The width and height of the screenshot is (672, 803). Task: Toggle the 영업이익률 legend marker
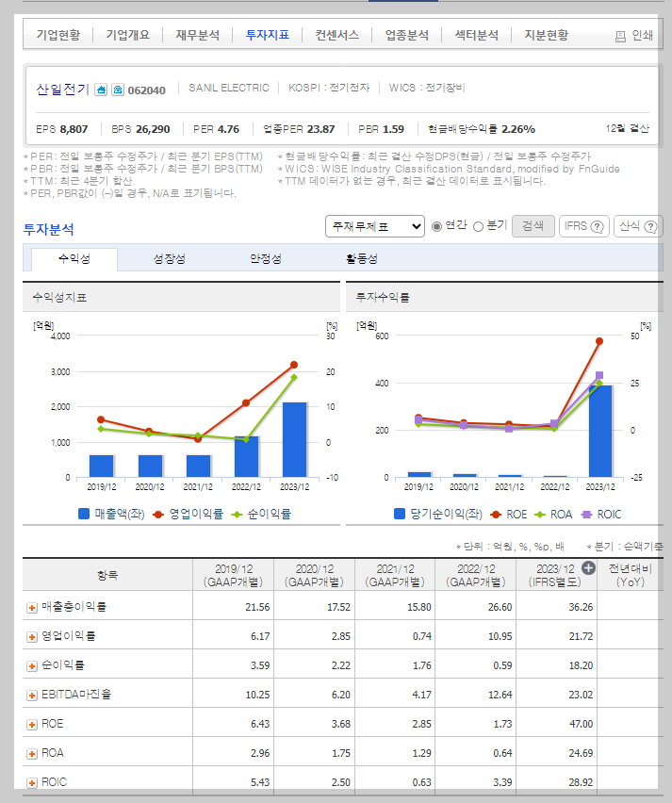pyautogui.click(x=157, y=515)
